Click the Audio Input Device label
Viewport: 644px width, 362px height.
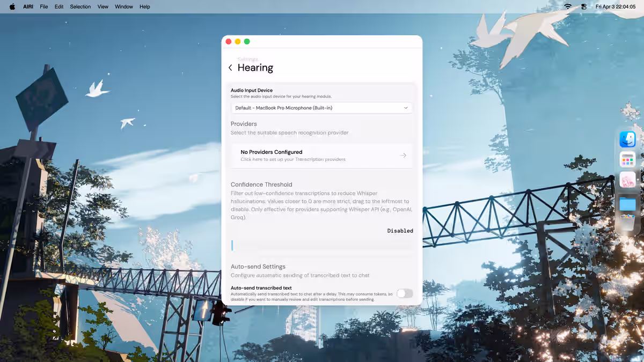(252, 91)
